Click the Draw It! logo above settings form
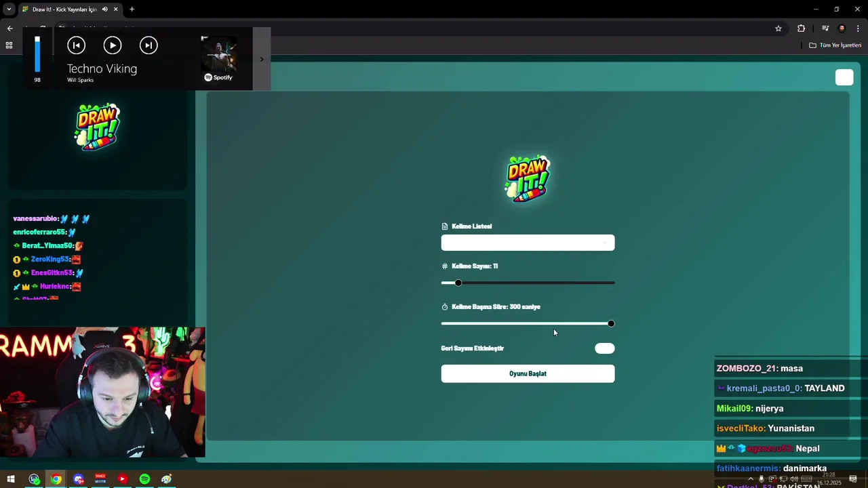 528,179
